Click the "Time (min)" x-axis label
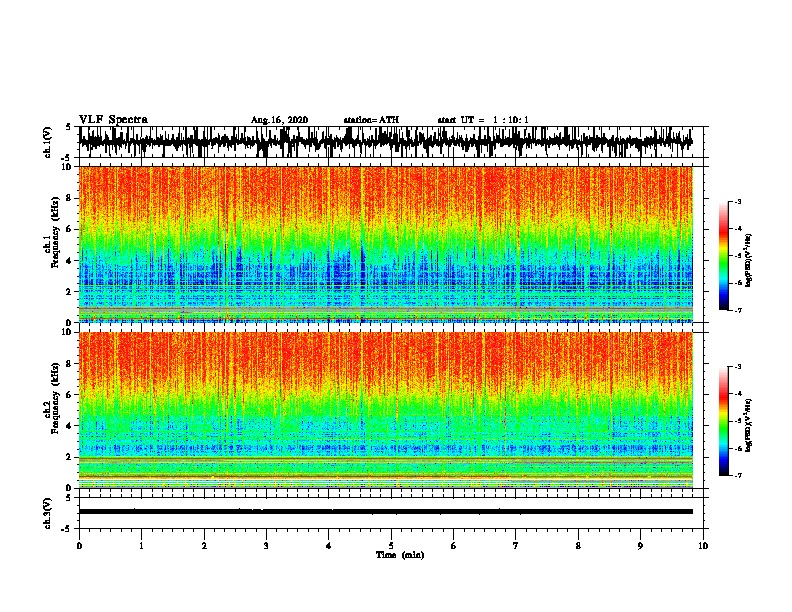The image size is (792, 612). click(x=400, y=555)
